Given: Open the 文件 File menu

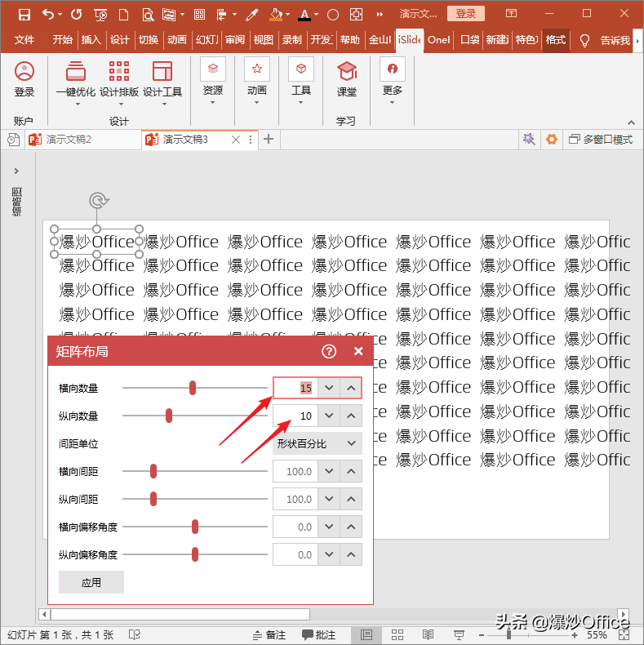Looking at the screenshot, I should pos(24,40).
